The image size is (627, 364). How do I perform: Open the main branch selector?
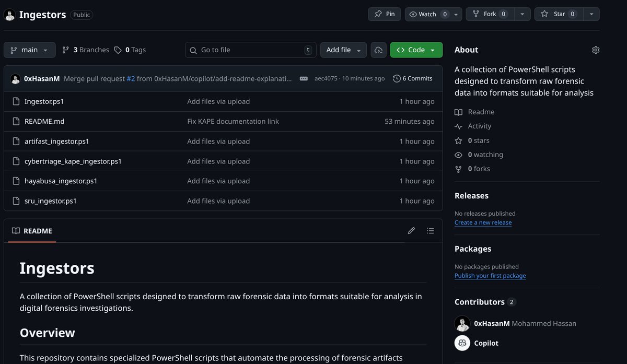point(29,50)
